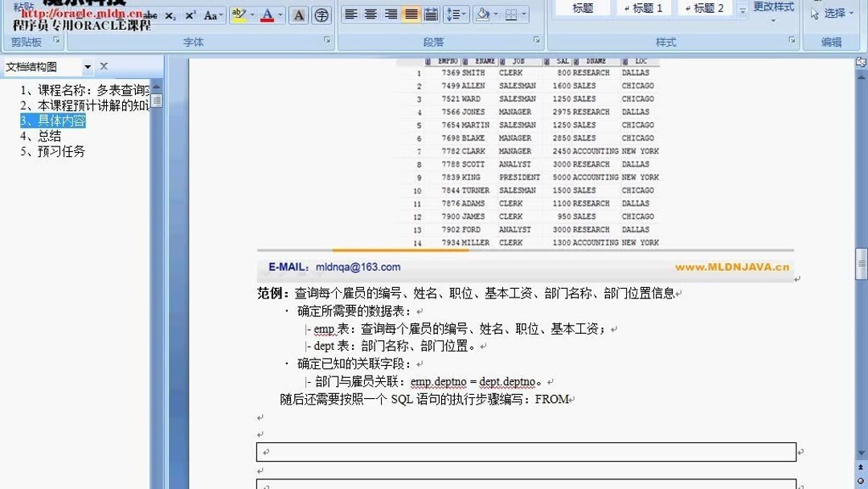Apply text highlight color
868x489 pixels.
pos(238,14)
